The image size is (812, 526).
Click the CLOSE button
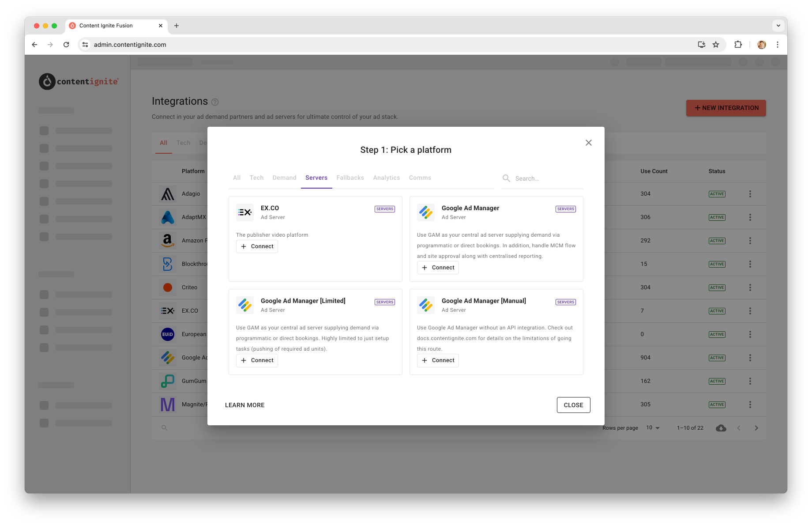(574, 405)
